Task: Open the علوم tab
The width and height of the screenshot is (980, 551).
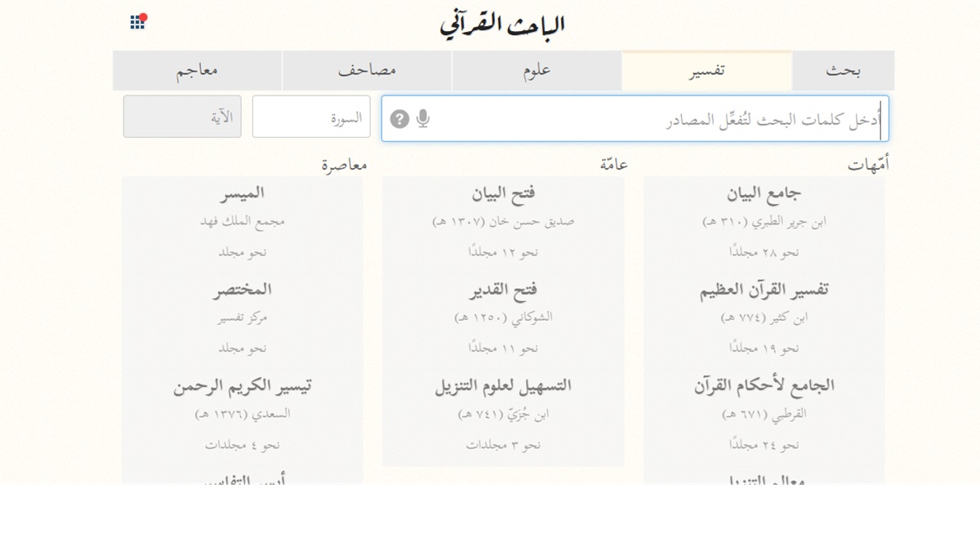Action: [537, 71]
